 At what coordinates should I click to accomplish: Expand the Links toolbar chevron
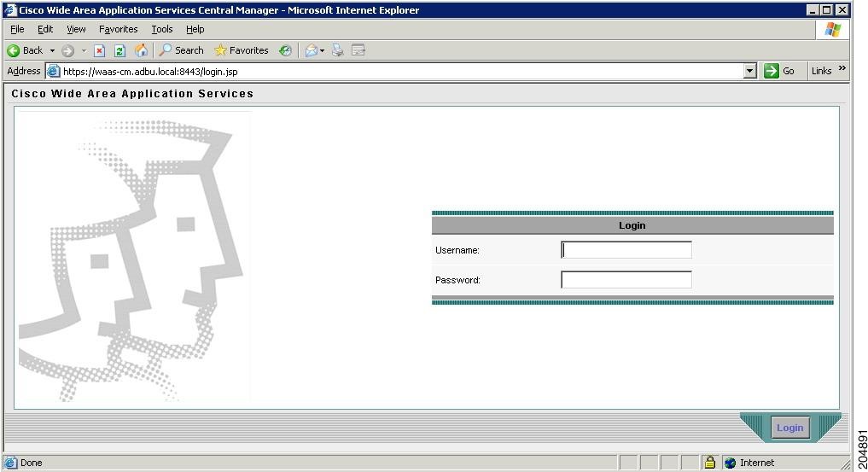coord(842,68)
